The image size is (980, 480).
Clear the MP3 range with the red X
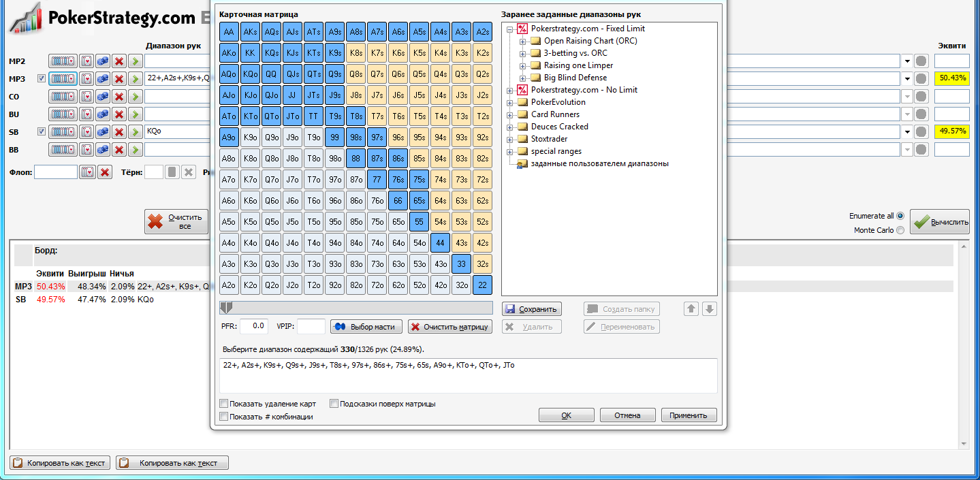pyautogui.click(x=119, y=79)
